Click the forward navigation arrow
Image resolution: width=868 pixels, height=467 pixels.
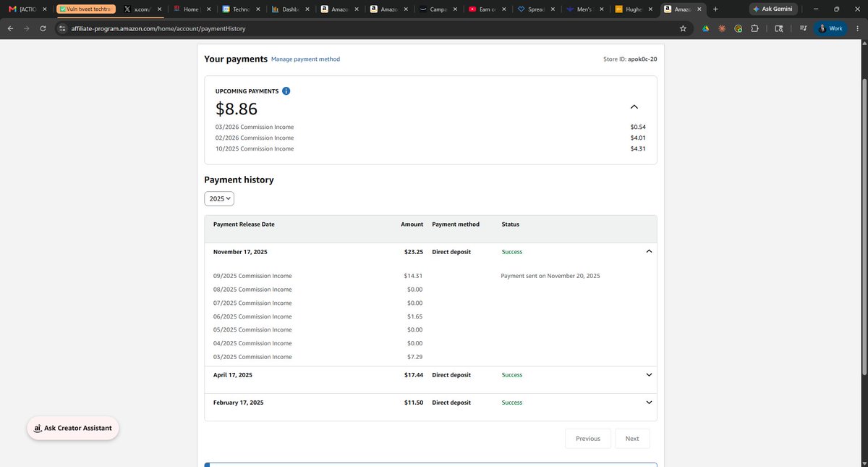[x=27, y=28]
